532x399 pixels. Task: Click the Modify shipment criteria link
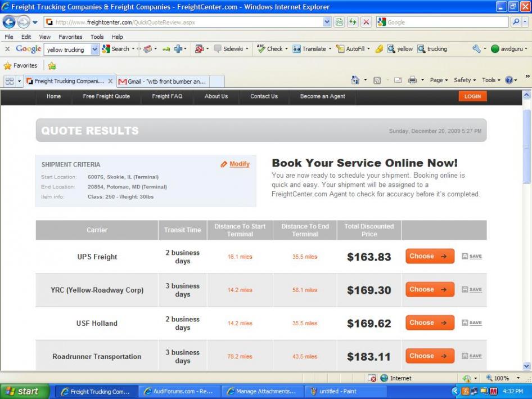(239, 164)
